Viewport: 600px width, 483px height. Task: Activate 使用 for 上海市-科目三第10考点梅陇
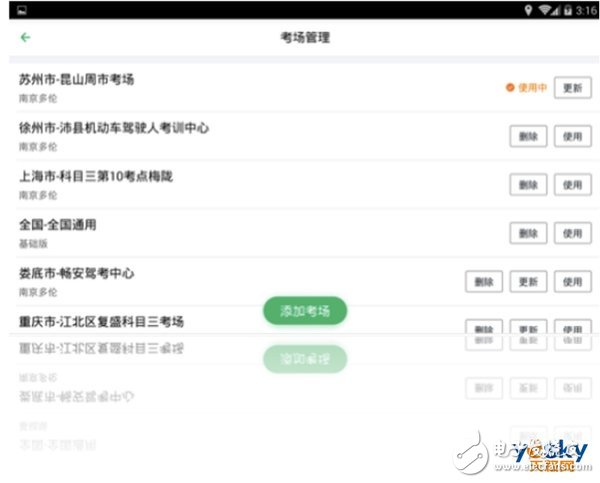point(571,184)
